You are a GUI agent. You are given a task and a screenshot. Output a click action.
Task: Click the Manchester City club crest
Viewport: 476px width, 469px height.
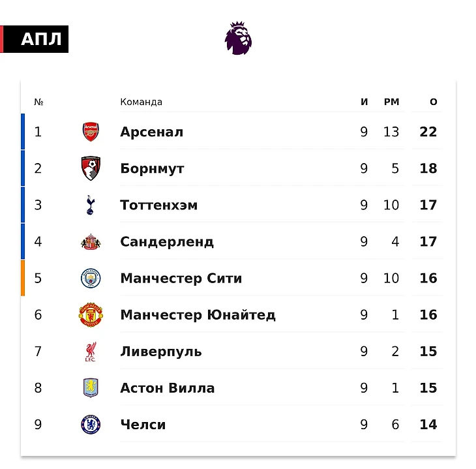(x=91, y=279)
